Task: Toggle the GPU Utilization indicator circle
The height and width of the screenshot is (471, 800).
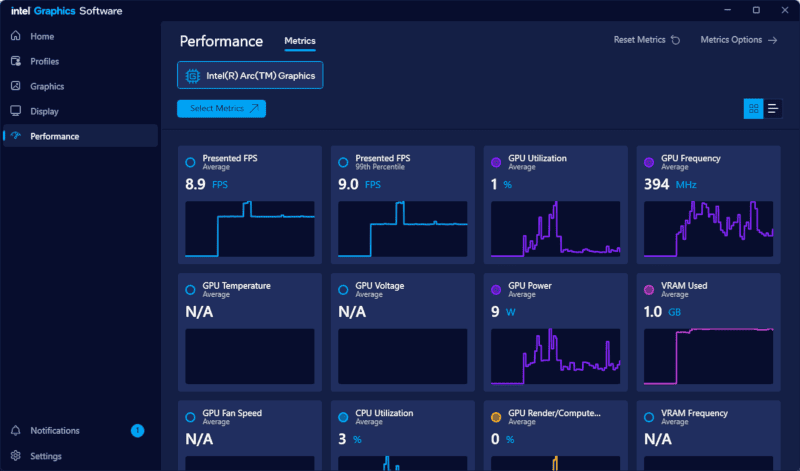Action: pyautogui.click(x=497, y=162)
